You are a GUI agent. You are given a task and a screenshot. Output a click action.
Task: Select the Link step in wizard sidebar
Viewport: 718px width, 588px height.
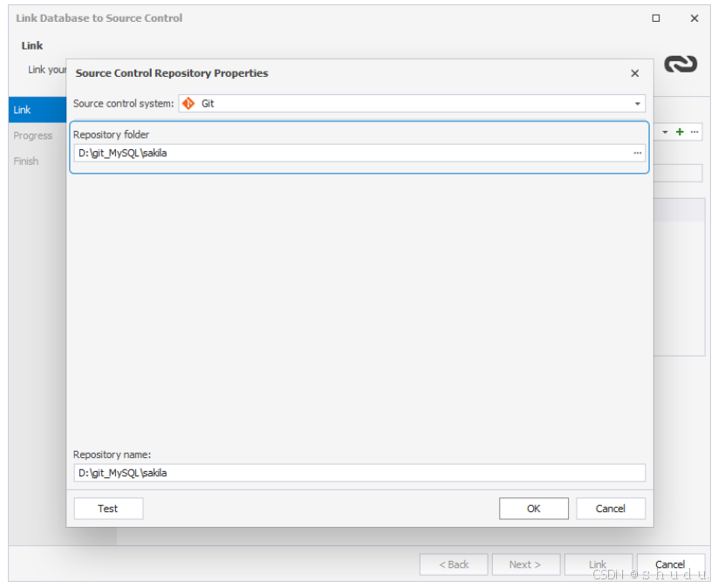click(x=38, y=110)
